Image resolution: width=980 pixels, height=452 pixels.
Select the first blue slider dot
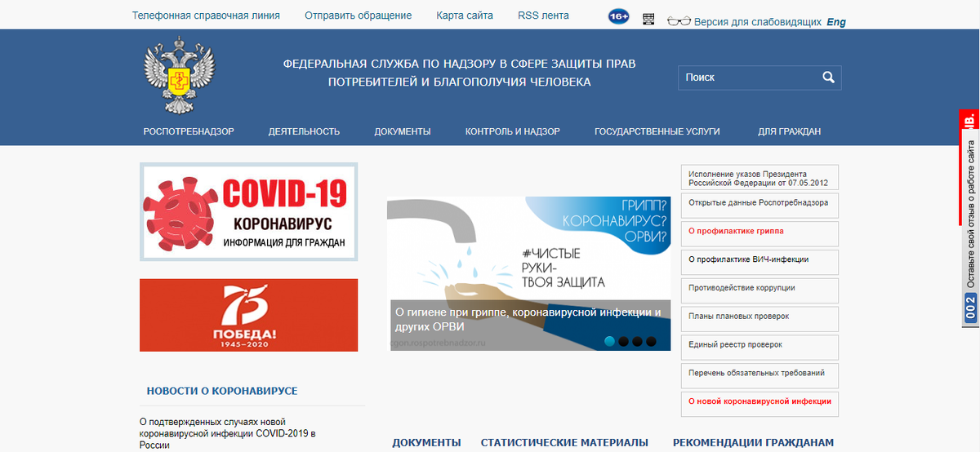pyautogui.click(x=609, y=342)
